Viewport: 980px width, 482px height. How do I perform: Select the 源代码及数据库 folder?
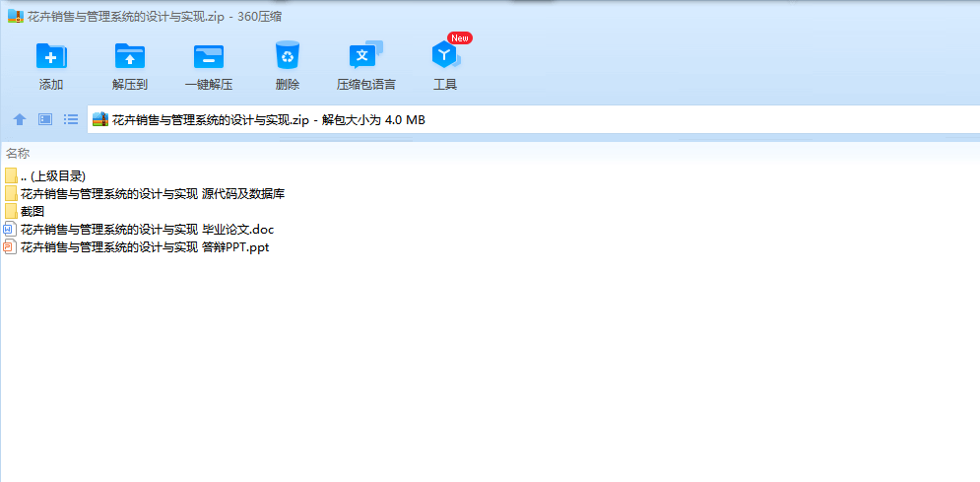tap(145, 194)
